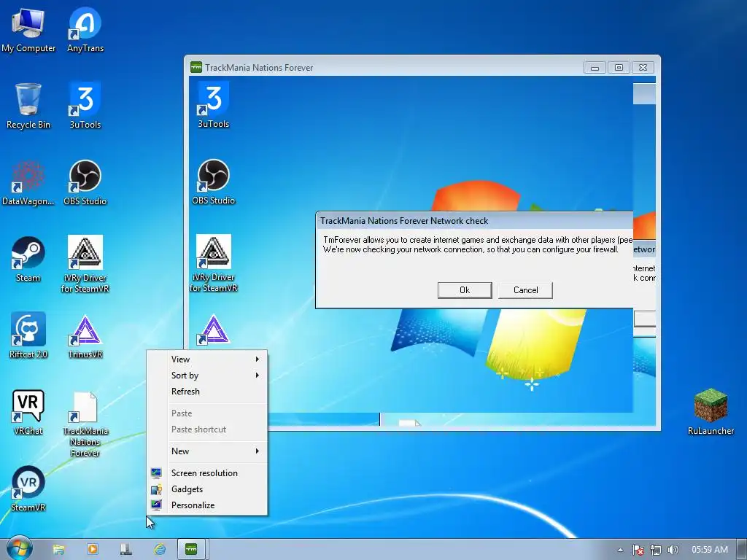747x560 pixels.
Task: Select the RuLauncher Minecraft block icon
Action: (x=711, y=413)
